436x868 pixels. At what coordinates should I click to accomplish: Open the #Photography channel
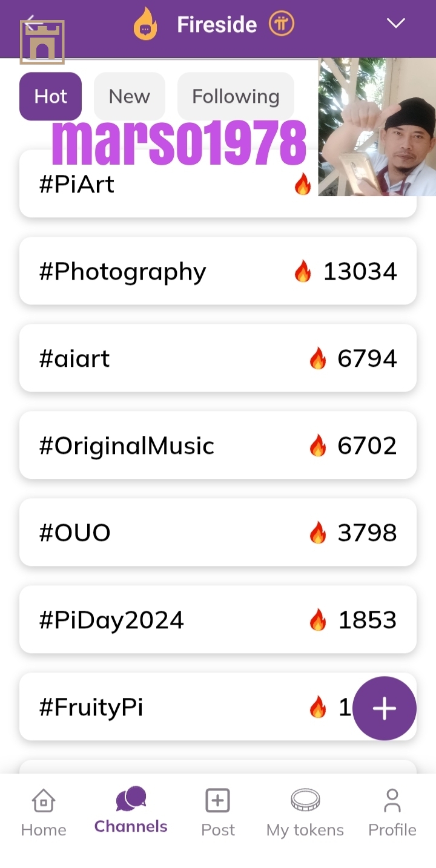pos(218,271)
